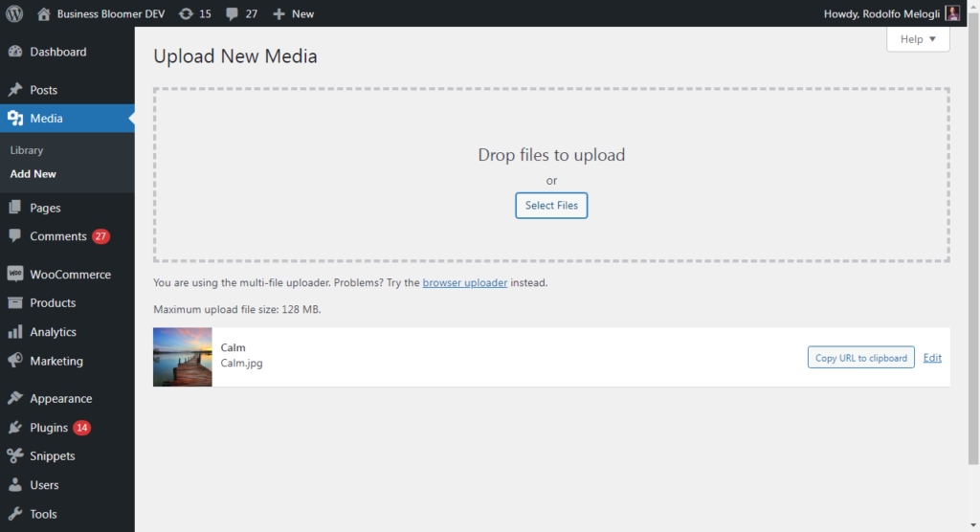Click the plus New icon in admin bar
The height and width of the screenshot is (532, 980).
(x=278, y=13)
